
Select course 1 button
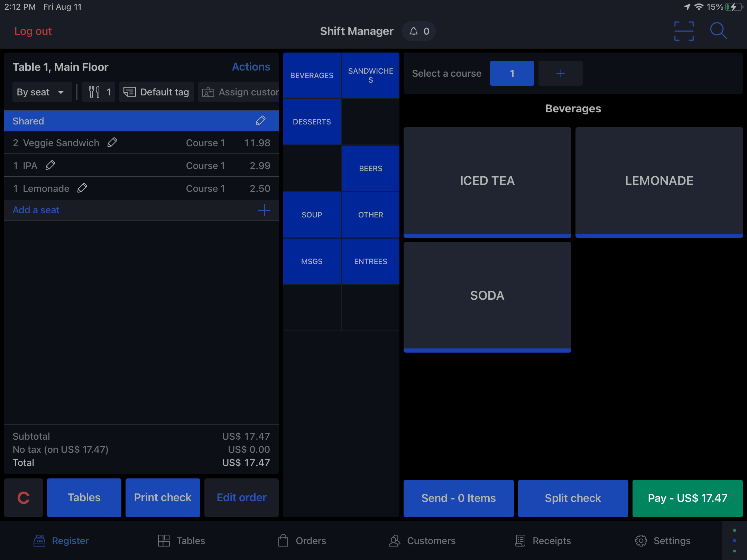click(x=512, y=73)
